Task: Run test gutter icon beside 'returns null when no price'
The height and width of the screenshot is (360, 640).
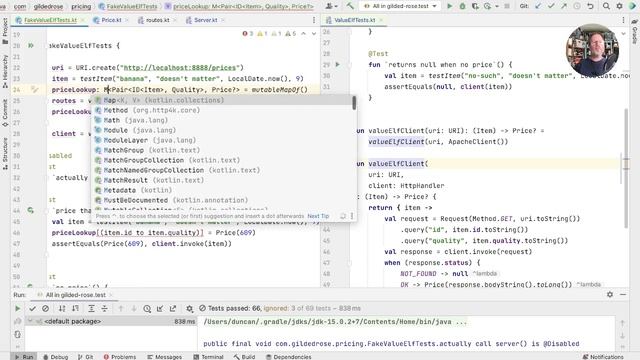Action: [x=338, y=64]
